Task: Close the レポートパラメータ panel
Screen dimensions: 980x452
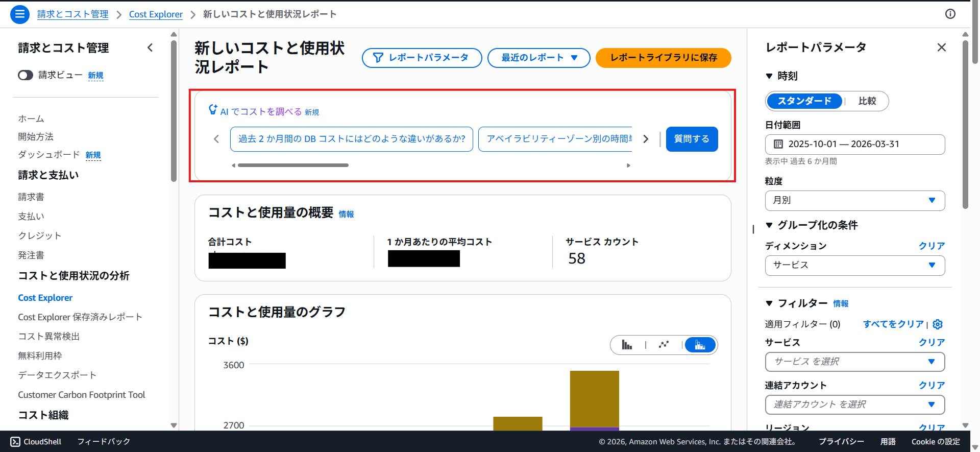Action: coord(942,47)
